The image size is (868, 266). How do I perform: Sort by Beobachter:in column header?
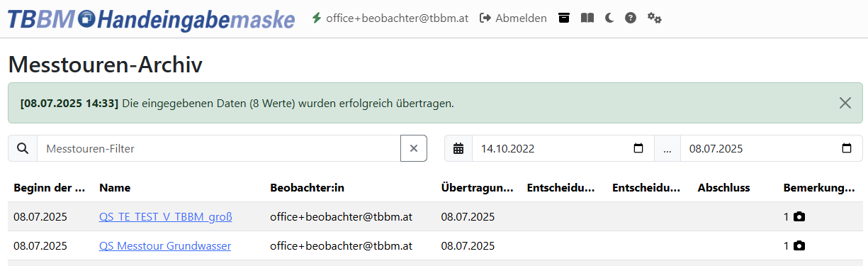click(x=307, y=188)
